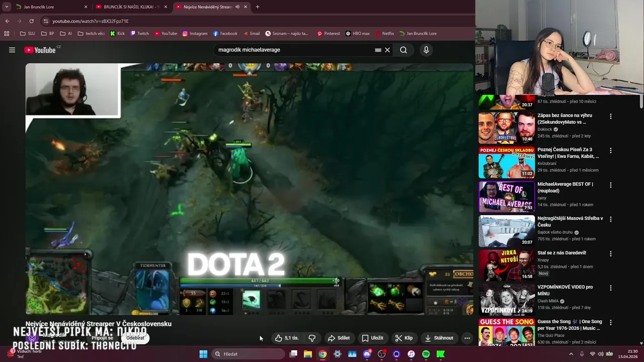Open the MichaelAverage BEST OF thumbnail
The image size is (644, 362).
tap(507, 197)
